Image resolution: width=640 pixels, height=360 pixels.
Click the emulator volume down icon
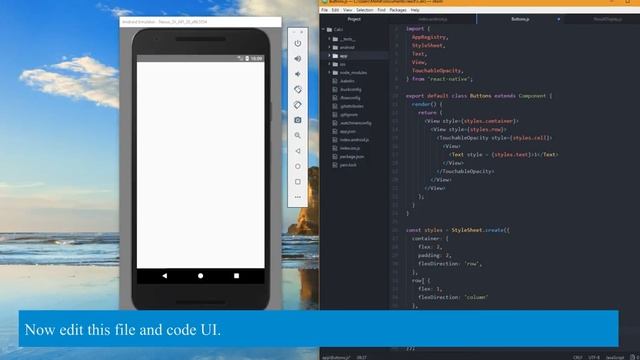coord(298,74)
